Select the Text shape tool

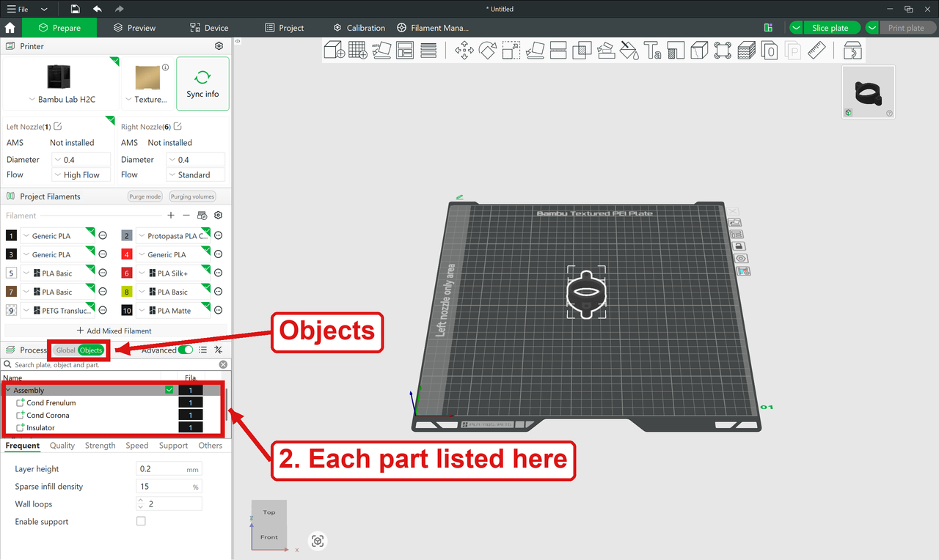[652, 50]
